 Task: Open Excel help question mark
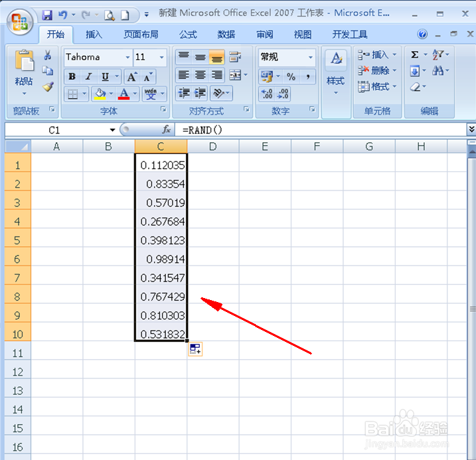tap(422, 34)
